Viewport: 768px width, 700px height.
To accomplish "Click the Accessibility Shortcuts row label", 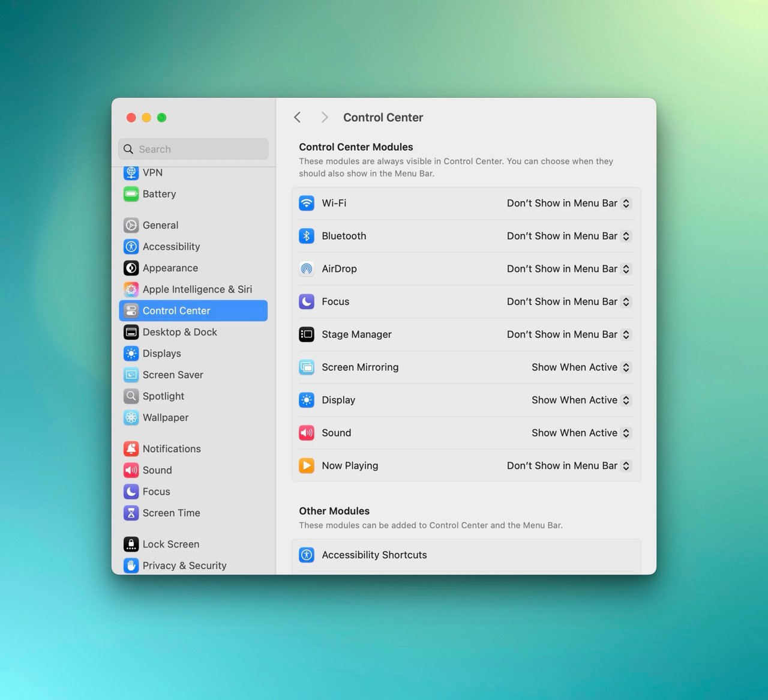I will (374, 555).
